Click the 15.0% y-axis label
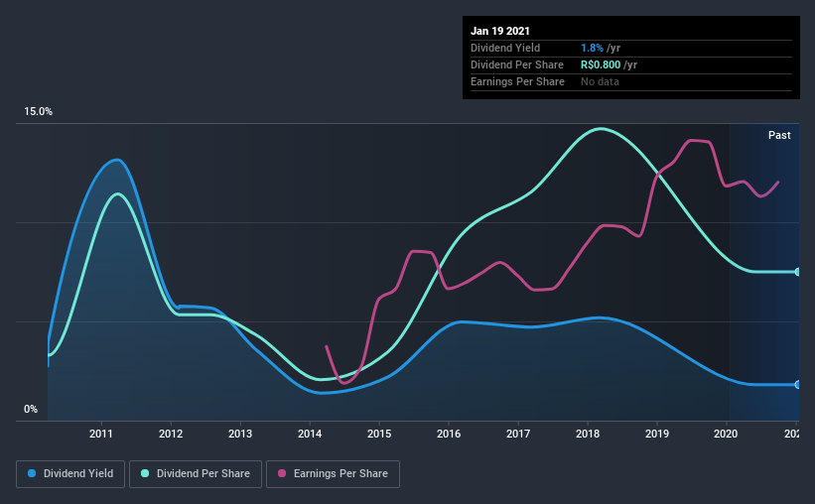 (x=38, y=112)
